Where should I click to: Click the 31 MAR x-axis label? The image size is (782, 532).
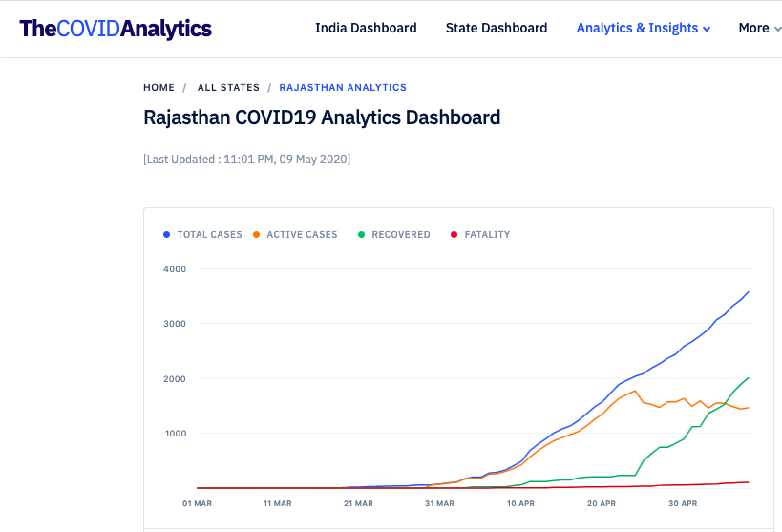coord(439,503)
